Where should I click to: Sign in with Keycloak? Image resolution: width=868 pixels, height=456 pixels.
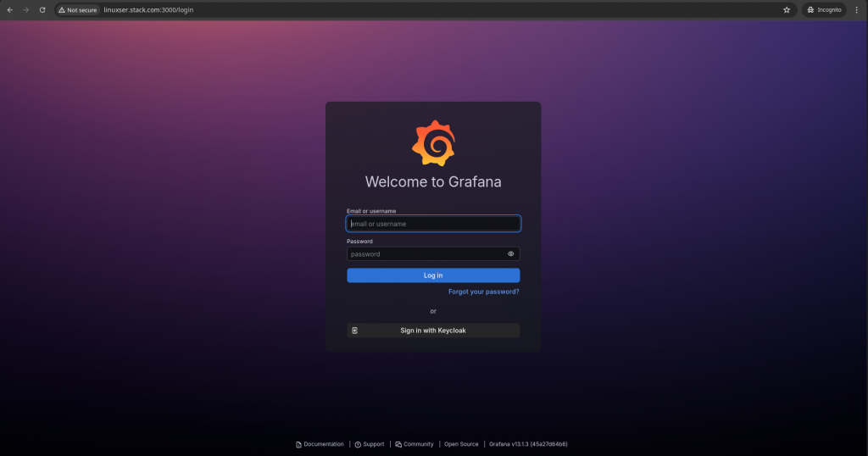tap(433, 331)
